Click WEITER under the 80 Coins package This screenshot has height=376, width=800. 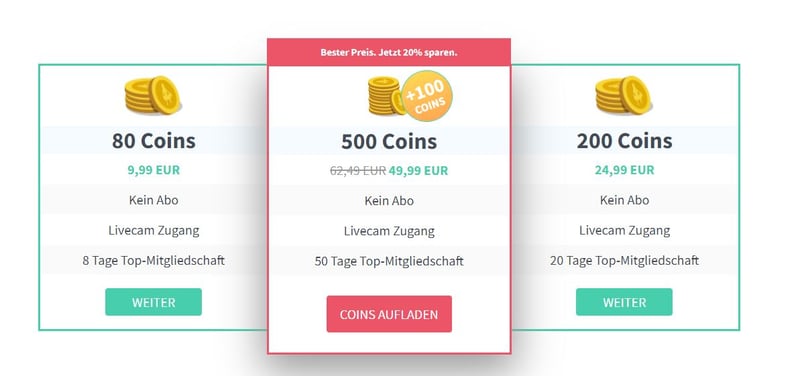154,302
